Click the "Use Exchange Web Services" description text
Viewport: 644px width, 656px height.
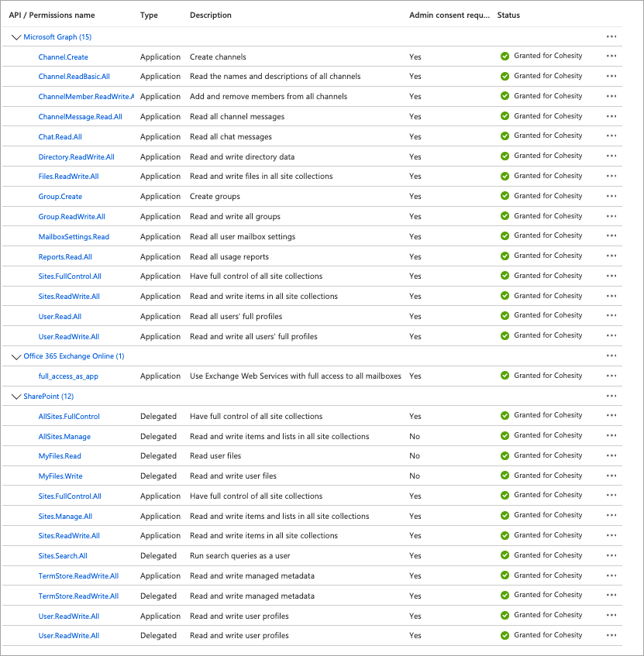pyautogui.click(x=295, y=376)
